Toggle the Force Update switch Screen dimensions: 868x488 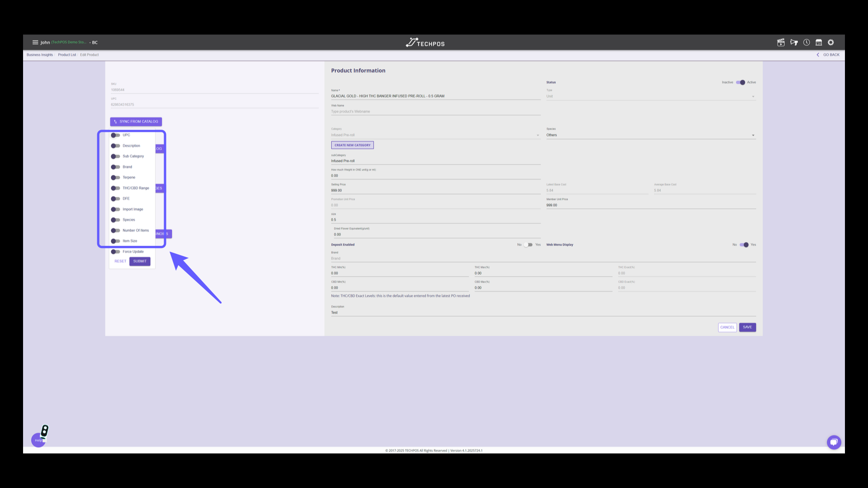coord(116,252)
